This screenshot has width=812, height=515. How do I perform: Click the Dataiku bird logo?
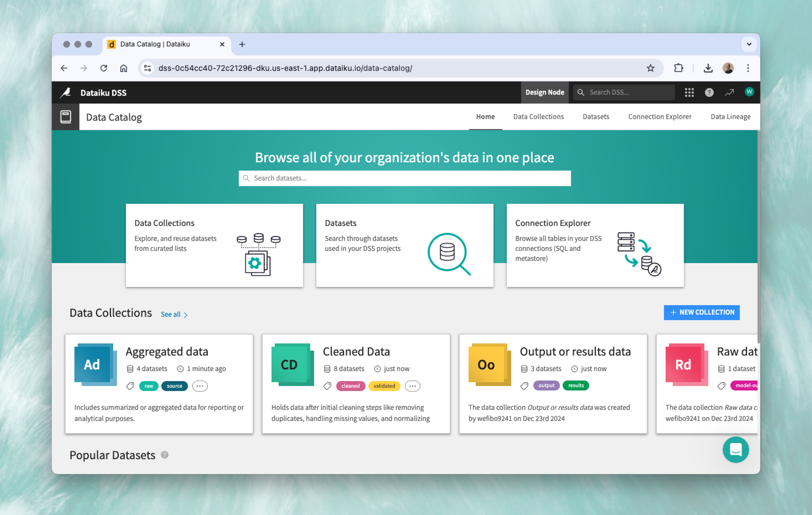[x=65, y=92]
